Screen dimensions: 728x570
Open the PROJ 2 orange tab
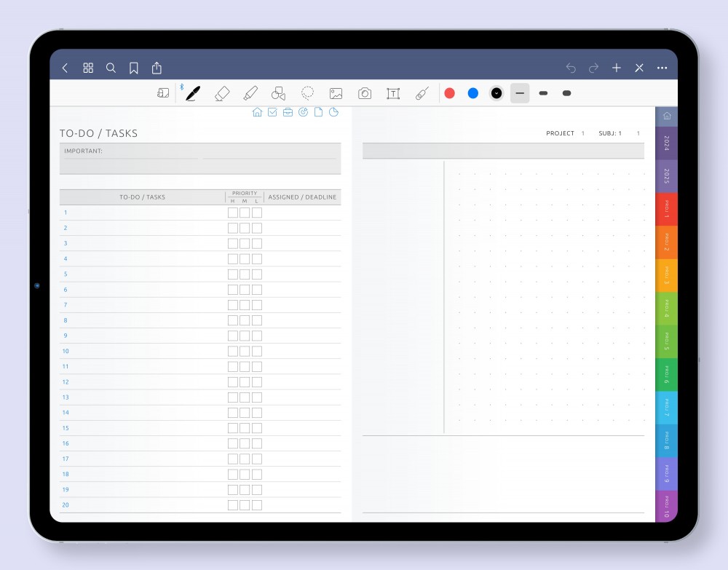click(x=667, y=242)
